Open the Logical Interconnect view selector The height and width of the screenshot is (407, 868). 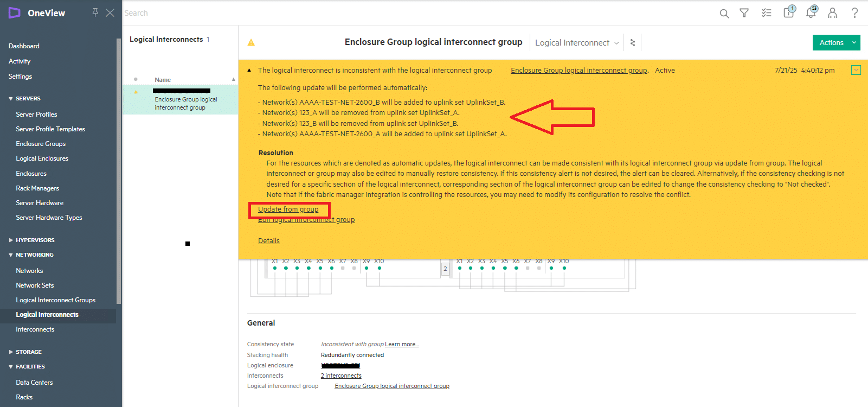coord(577,43)
